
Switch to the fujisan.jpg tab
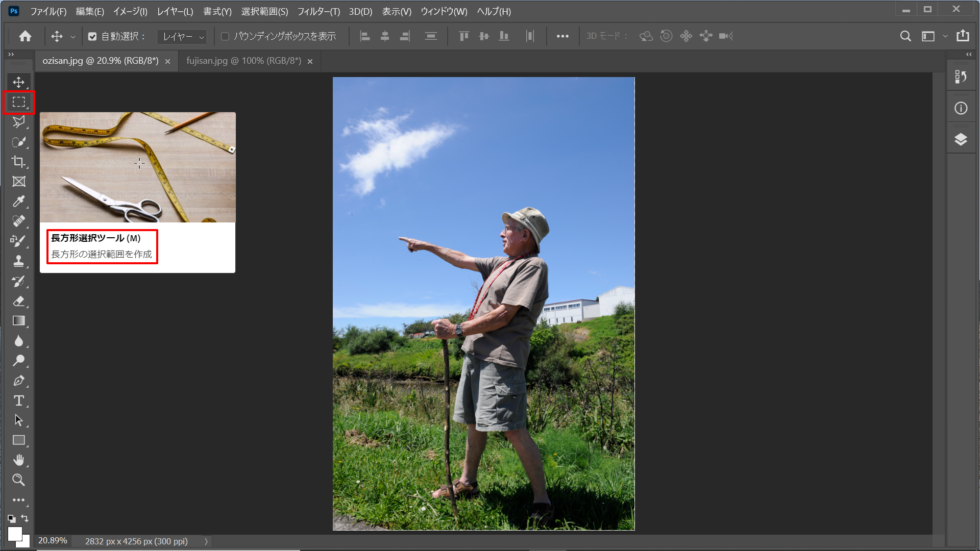point(243,61)
